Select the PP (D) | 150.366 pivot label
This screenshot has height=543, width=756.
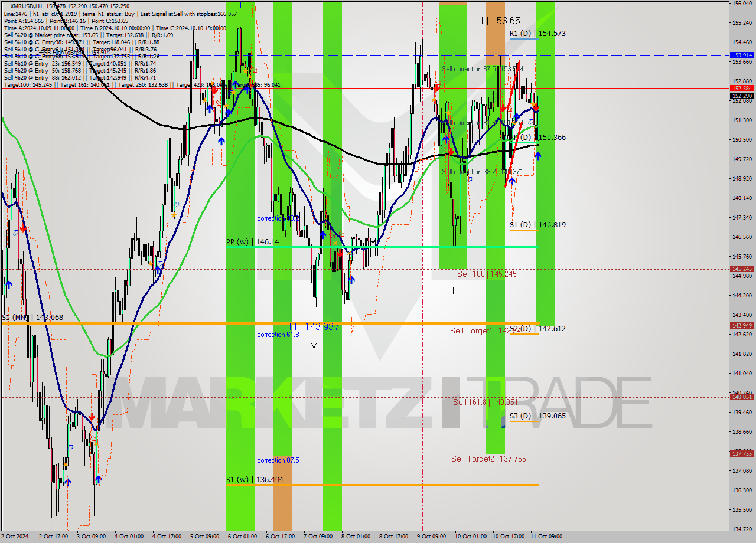537,138
